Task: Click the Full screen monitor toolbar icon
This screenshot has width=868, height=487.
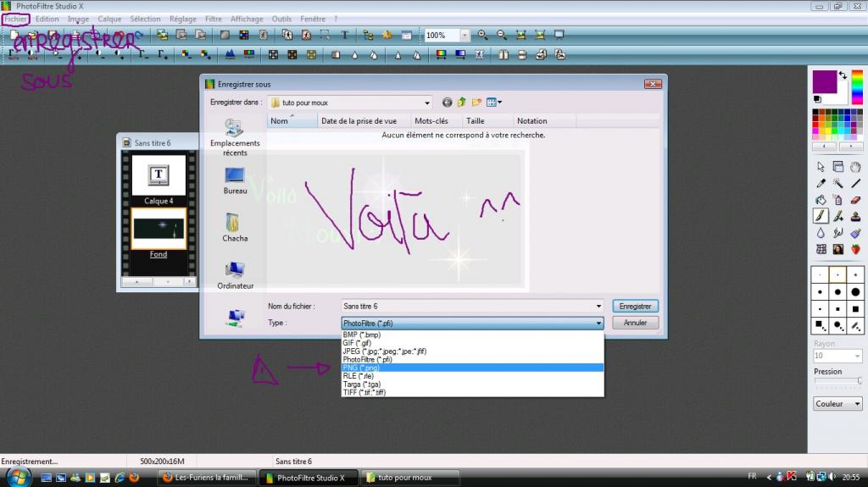Action: point(559,35)
